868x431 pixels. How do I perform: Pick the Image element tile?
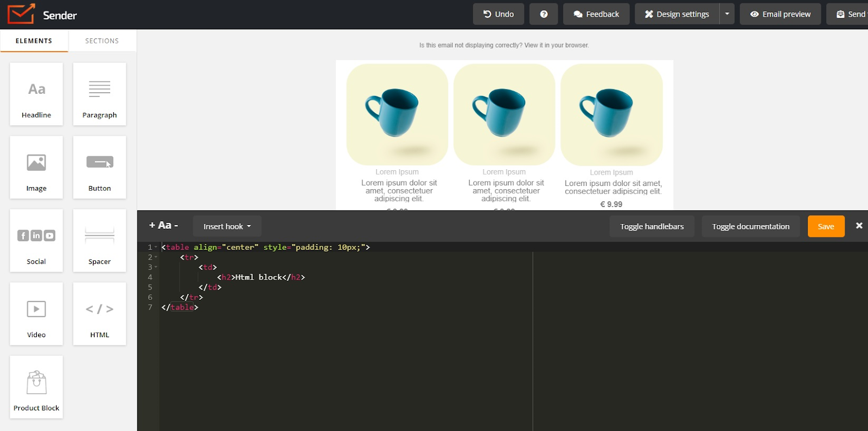click(x=36, y=168)
